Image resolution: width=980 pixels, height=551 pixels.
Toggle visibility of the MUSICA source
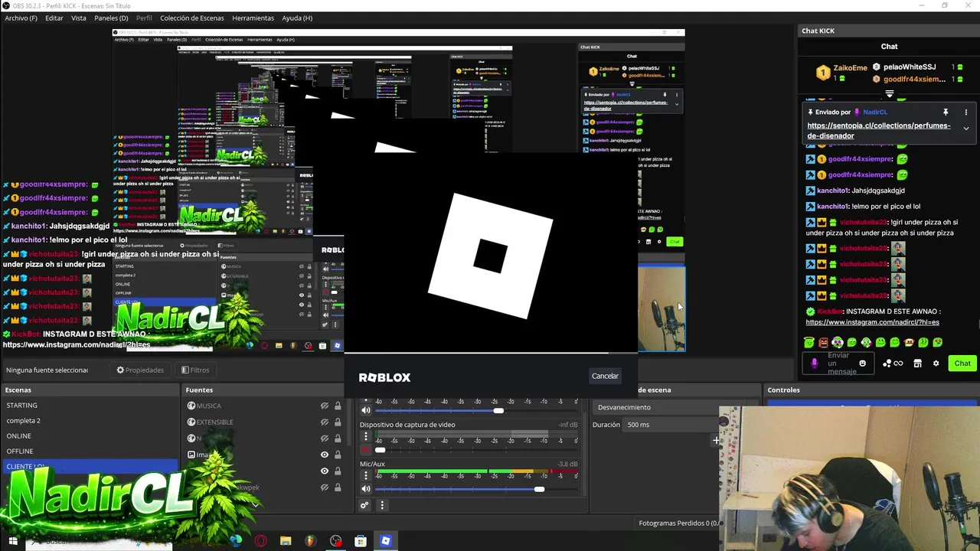(x=325, y=406)
